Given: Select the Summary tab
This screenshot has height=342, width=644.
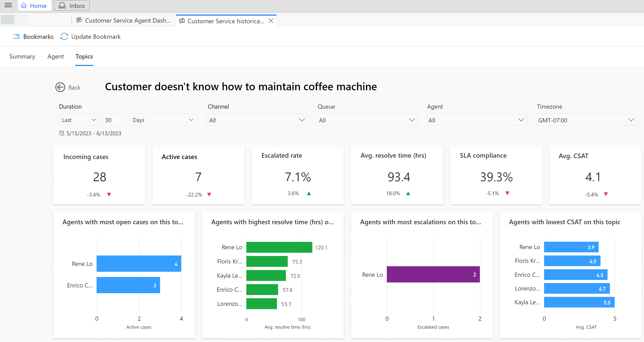Looking at the screenshot, I should (x=23, y=56).
